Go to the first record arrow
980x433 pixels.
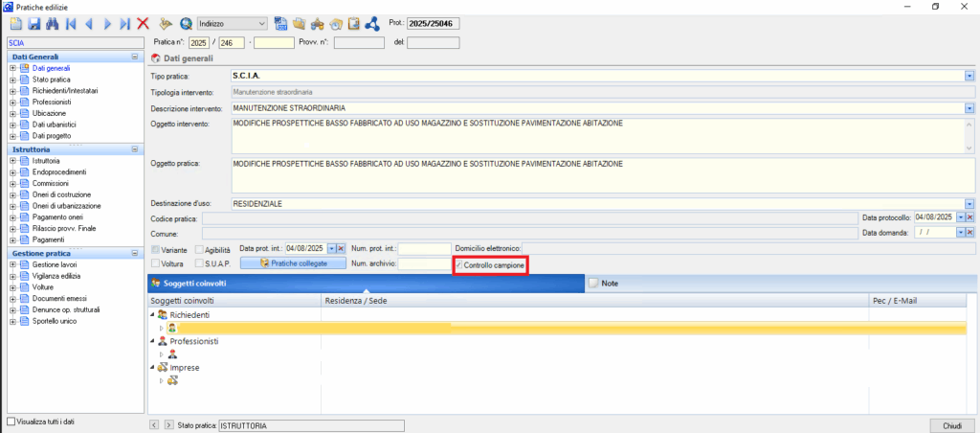click(x=70, y=23)
